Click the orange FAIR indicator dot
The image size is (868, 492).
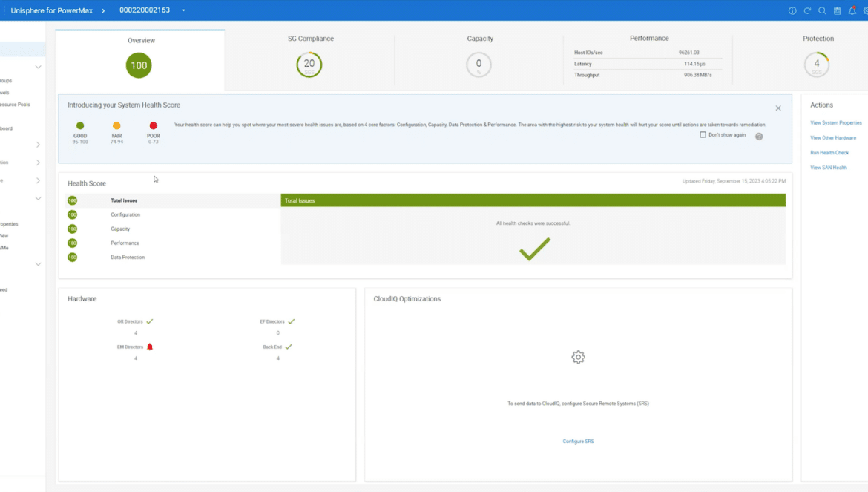pyautogui.click(x=116, y=125)
